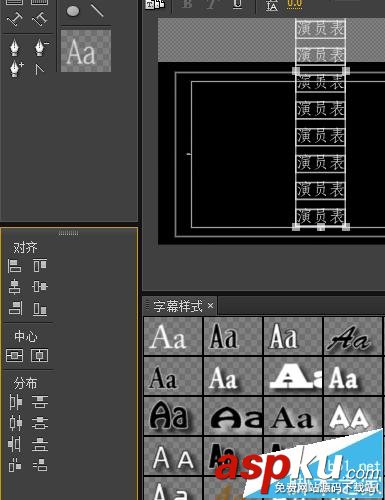
Task: Align selected objects to vertical top
Action: [40, 266]
